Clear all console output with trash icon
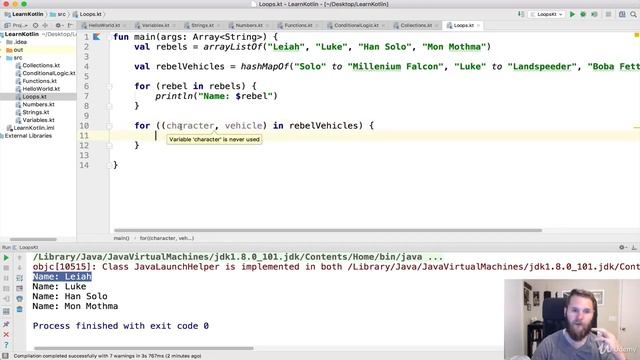Viewport: 640px width, 360px height. coord(19,310)
